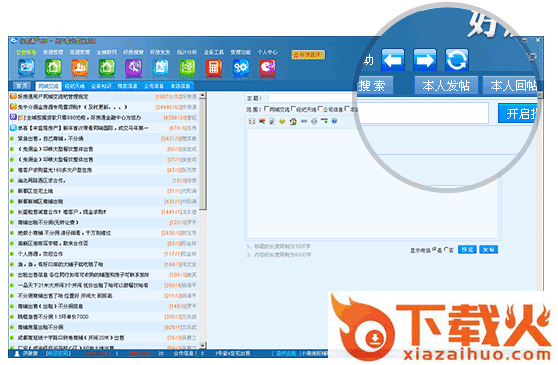This screenshot has width=558, height=365.
Task: Select the 否 radio button for showing phone
Action: pyautogui.click(x=447, y=250)
